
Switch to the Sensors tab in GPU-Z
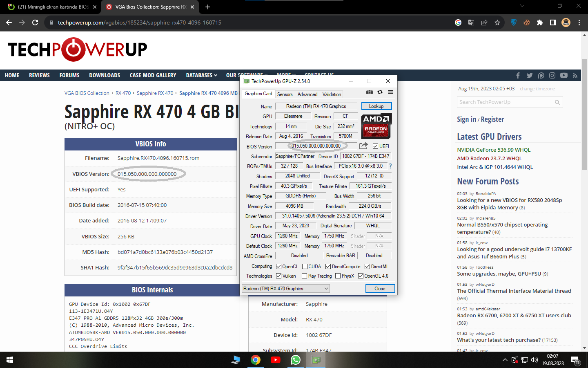pos(285,94)
